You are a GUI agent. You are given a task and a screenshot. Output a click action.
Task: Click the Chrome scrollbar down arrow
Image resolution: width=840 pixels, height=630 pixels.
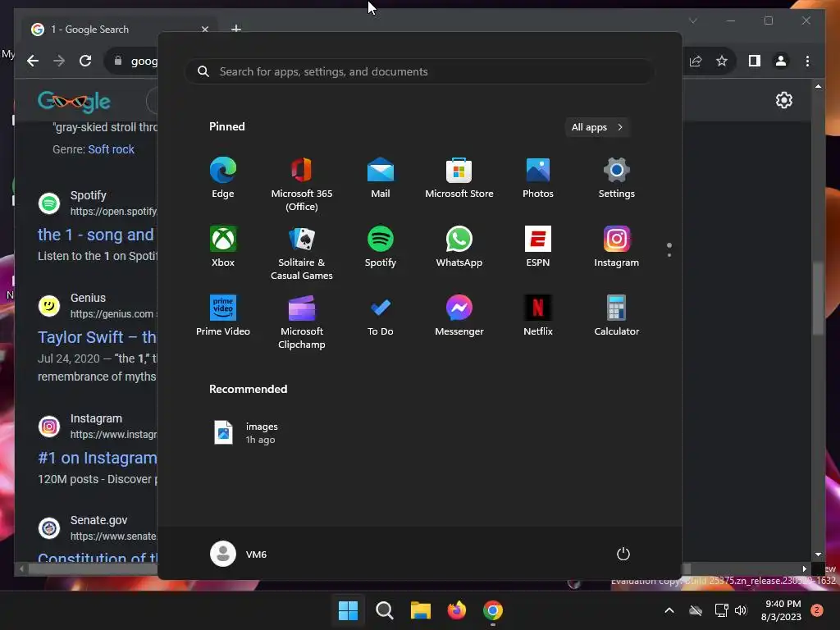click(818, 555)
